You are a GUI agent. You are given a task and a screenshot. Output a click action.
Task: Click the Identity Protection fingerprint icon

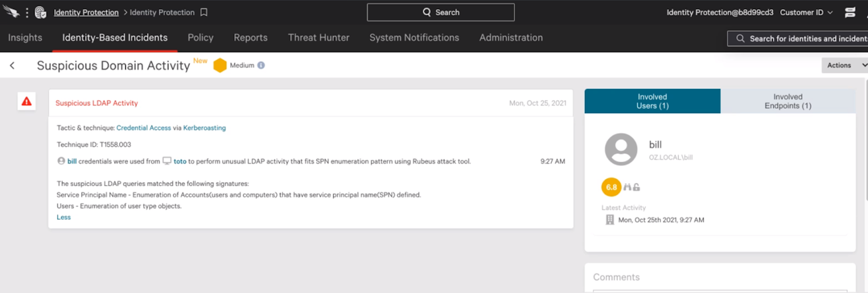pyautogui.click(x=40, y=13)
